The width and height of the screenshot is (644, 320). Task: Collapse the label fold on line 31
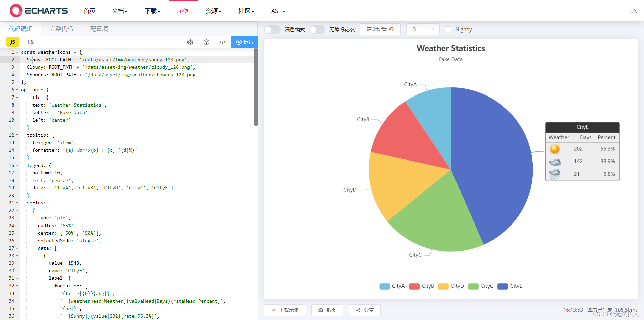pos(17,278)
